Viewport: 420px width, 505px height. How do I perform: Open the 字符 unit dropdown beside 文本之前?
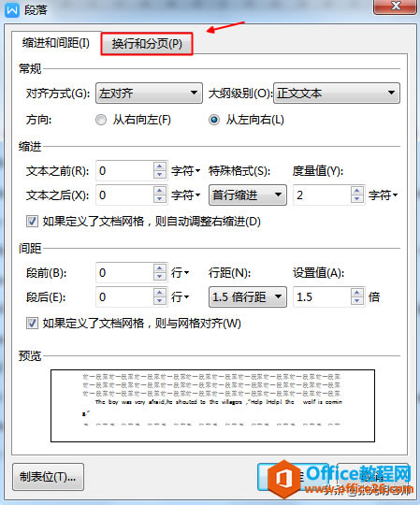pyautogui.click(x=185, y=171)
